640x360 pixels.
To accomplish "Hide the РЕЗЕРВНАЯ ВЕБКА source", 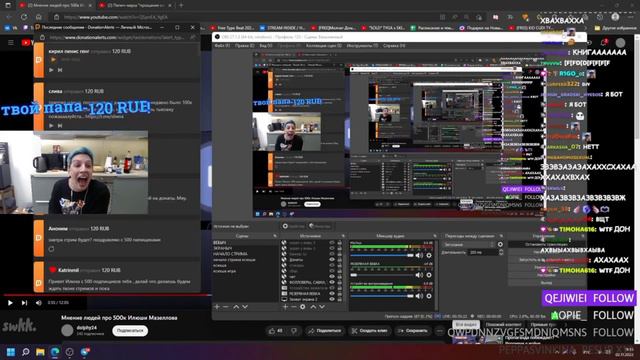I will coord(332,293).
